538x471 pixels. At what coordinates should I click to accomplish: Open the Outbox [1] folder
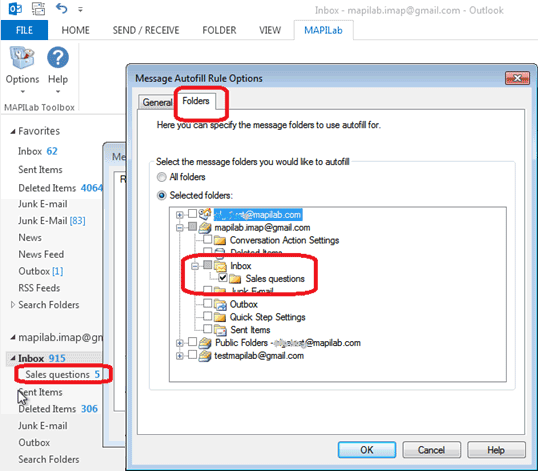coord(41,271)
